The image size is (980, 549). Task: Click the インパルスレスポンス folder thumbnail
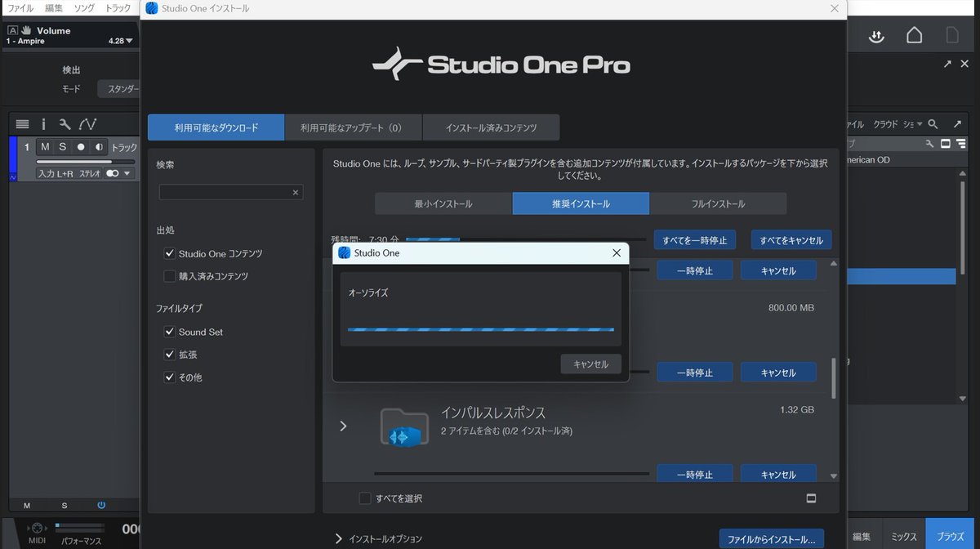pyautogui.click(x=404, y=426)
